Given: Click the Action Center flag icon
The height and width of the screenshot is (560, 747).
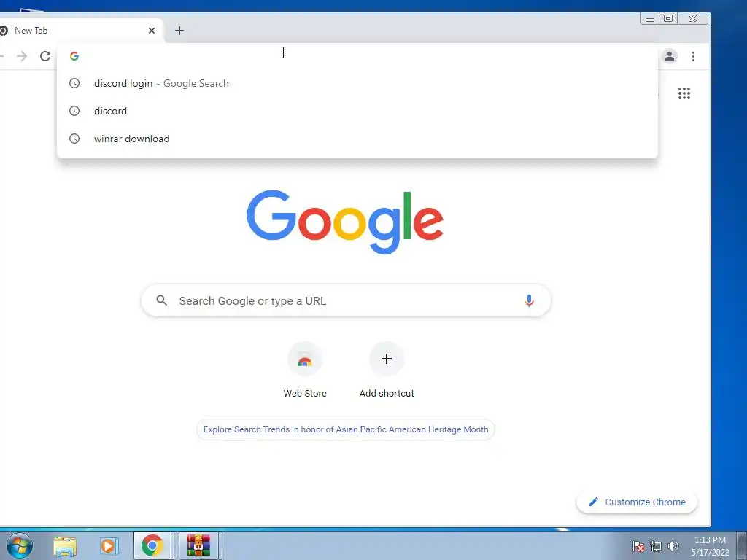Looking at the screenshot, I should [638, 546].
